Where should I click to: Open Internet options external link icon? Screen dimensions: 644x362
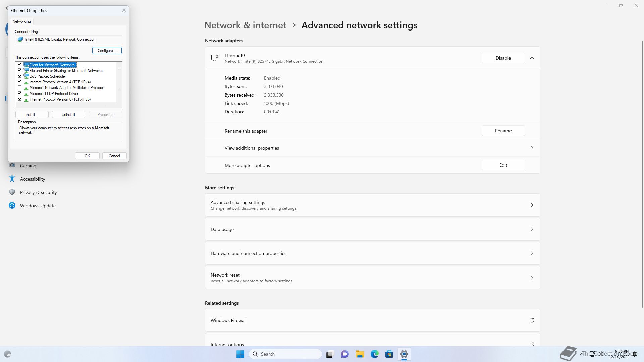[x=532, y=344]
